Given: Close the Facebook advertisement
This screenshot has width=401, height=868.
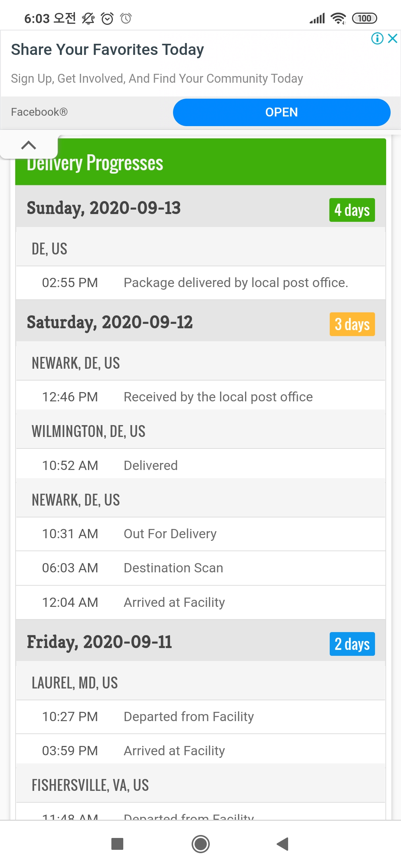Looking at the screenshot, I should tap(393, 38).
